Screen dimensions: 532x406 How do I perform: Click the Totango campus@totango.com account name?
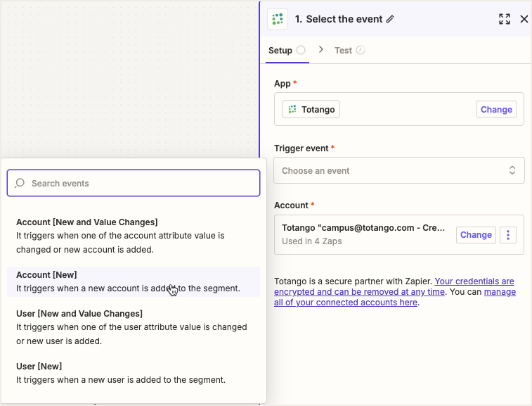(x=363, y=228)
